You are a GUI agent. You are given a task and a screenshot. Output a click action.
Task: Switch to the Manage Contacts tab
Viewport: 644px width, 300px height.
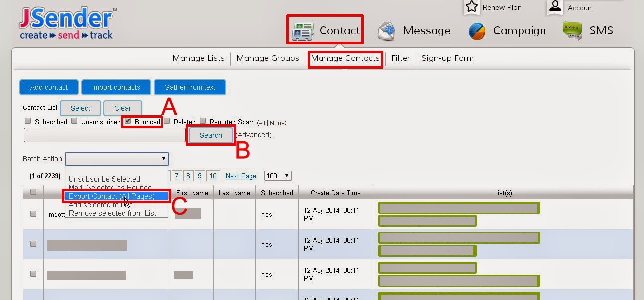pyautogui.click(x=345, y=58)
